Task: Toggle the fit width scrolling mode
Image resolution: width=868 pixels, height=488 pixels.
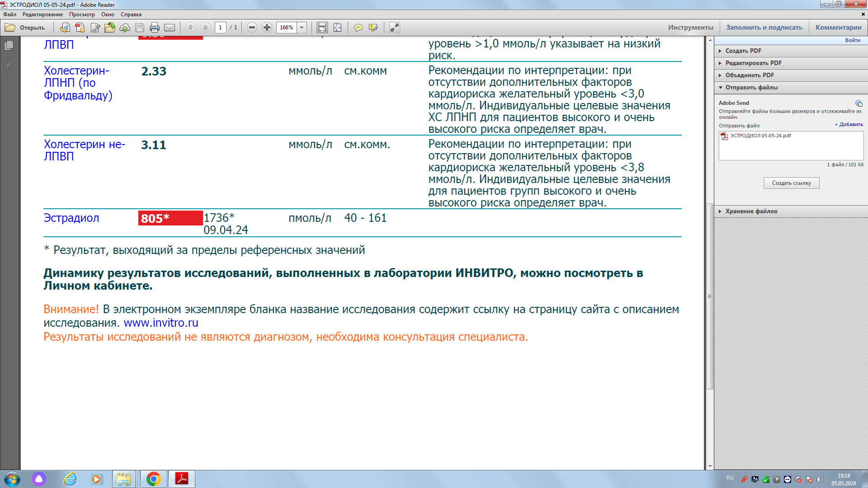Action: pos(322,28)
